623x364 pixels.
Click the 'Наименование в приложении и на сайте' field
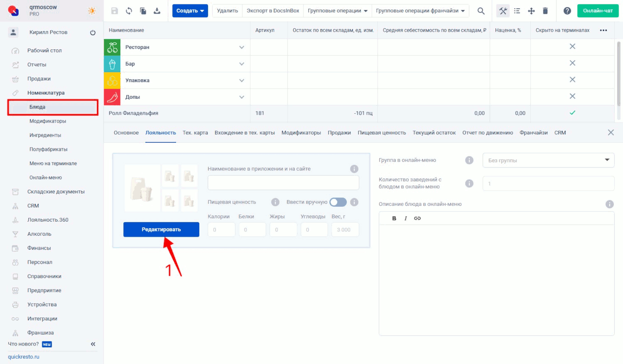pos(283,182)
